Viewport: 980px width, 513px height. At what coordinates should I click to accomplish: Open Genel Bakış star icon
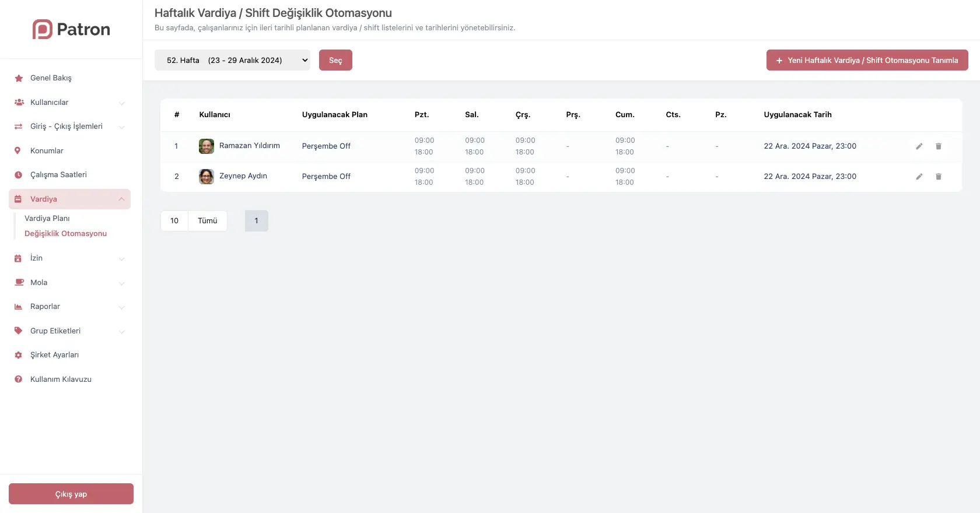[x=19, y=78]
